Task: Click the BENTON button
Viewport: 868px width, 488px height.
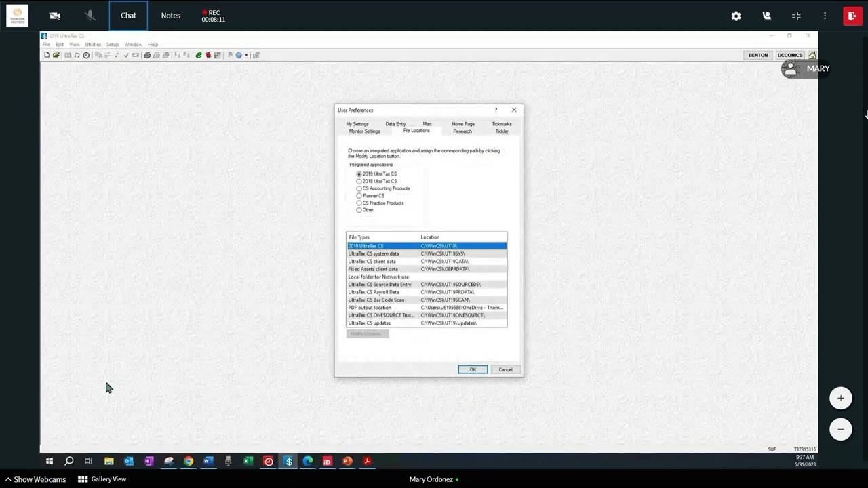Action: pyautogui.click(x=758, y=55)
